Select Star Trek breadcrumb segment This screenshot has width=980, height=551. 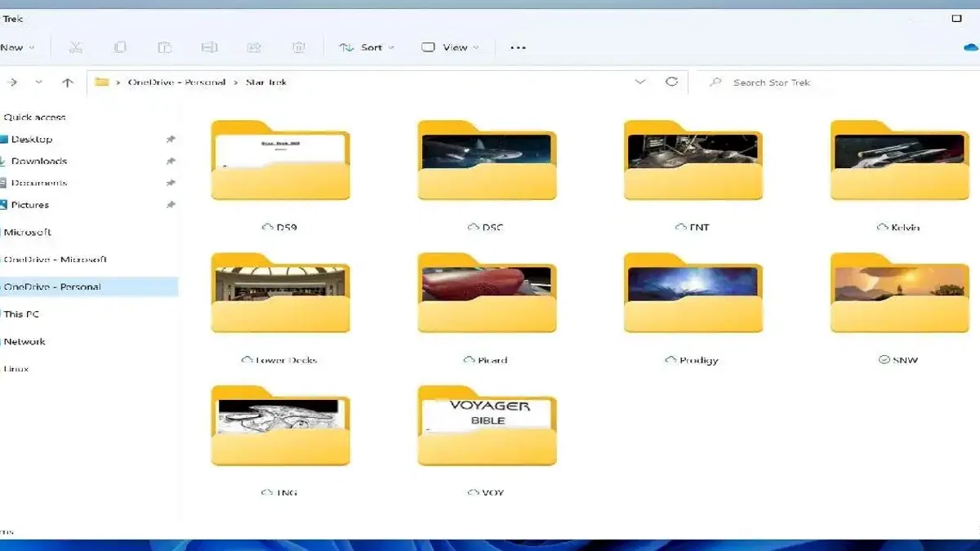click(x=266, y=82)
